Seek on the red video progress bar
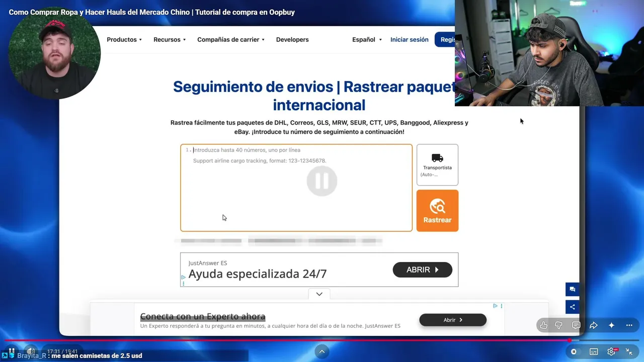Image resolution: width=644 pixels, height=362 pixels. [322, 340]
